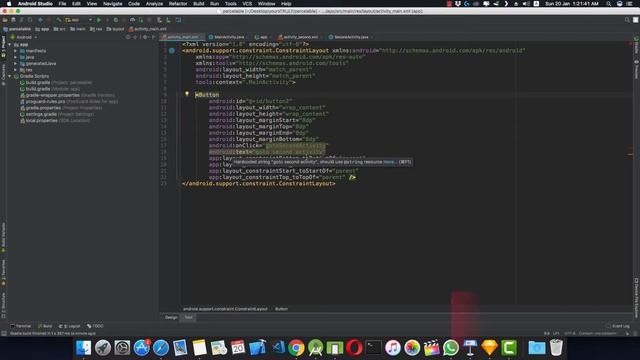Open the Event Log panel
The width and height of the screenshot is (640, 360).
click(618, 326)
